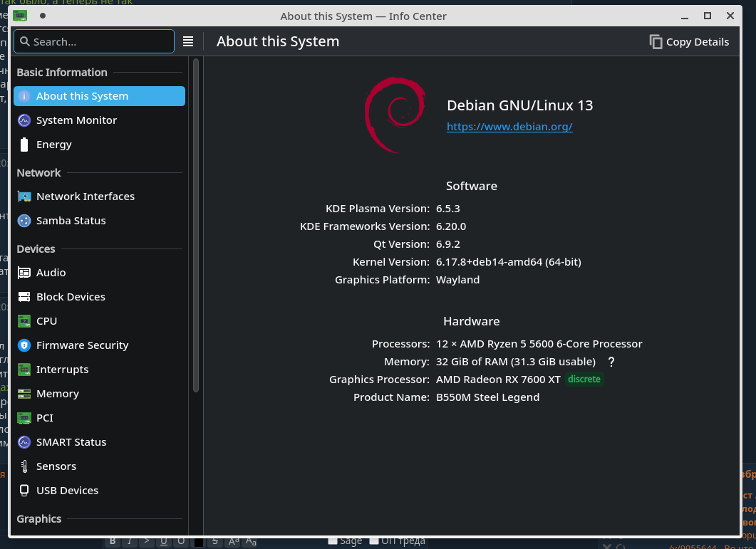The image size is (756, 549).
Task: Open the debian.org website link
Action: 509,126
